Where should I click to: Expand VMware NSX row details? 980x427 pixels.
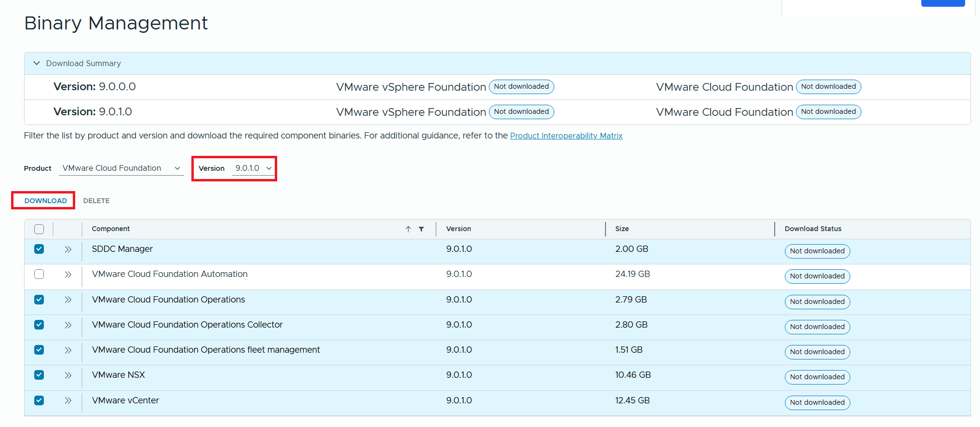point(68,375)
